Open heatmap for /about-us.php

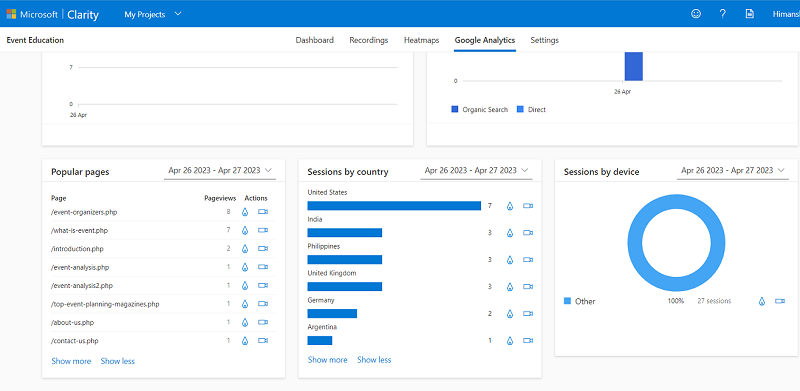245,322
